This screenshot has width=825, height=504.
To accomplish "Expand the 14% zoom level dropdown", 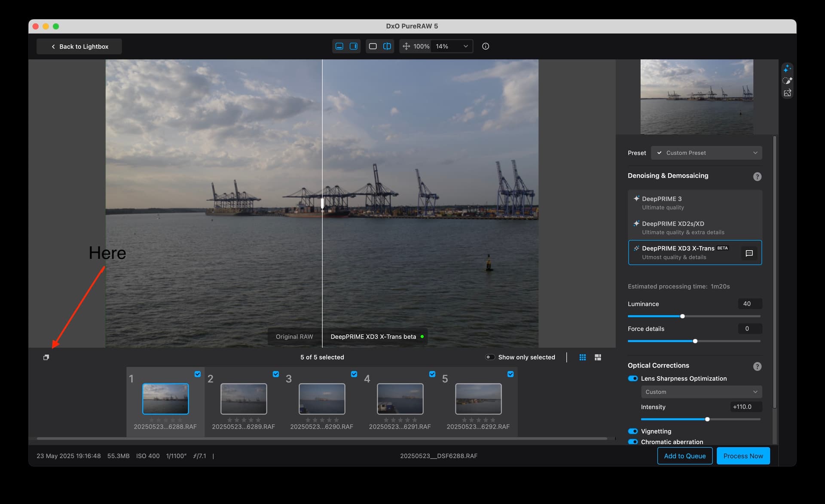I will click(452, 46).
